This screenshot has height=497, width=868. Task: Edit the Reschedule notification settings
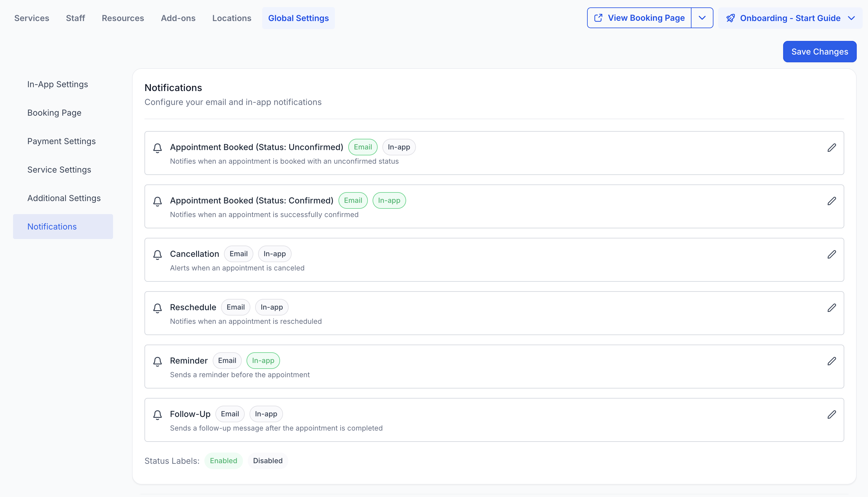[832, 308]
